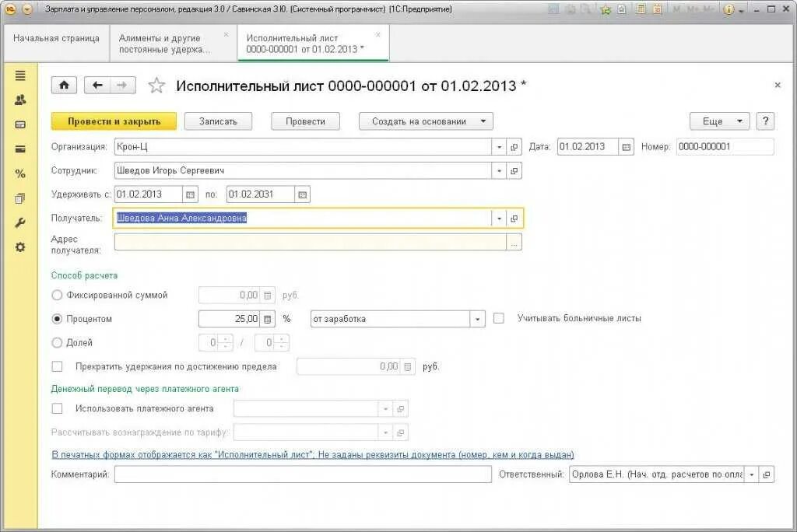Viewport: 797px width, 532px height.
Task: Increase Долей denominator with stepper
Action: (x=282, y=339)
